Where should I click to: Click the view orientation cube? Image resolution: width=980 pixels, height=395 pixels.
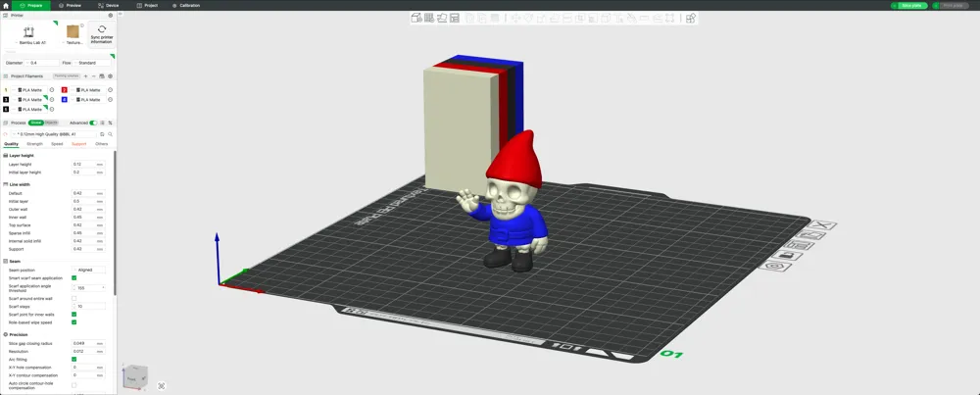click(x=135, y=376)
